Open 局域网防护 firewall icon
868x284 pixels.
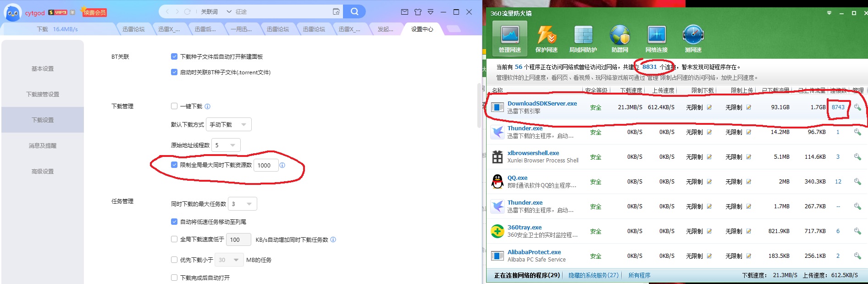tap(583, 39)
